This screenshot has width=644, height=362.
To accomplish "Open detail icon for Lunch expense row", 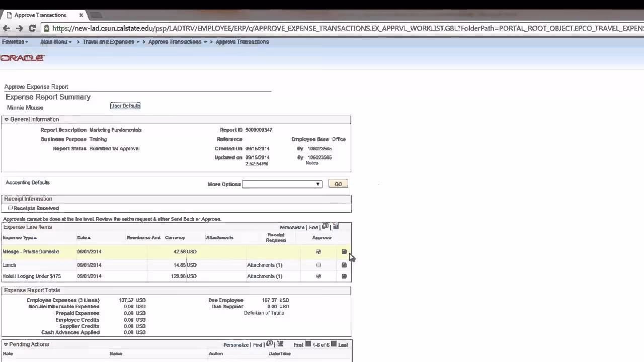I will 344,265.
